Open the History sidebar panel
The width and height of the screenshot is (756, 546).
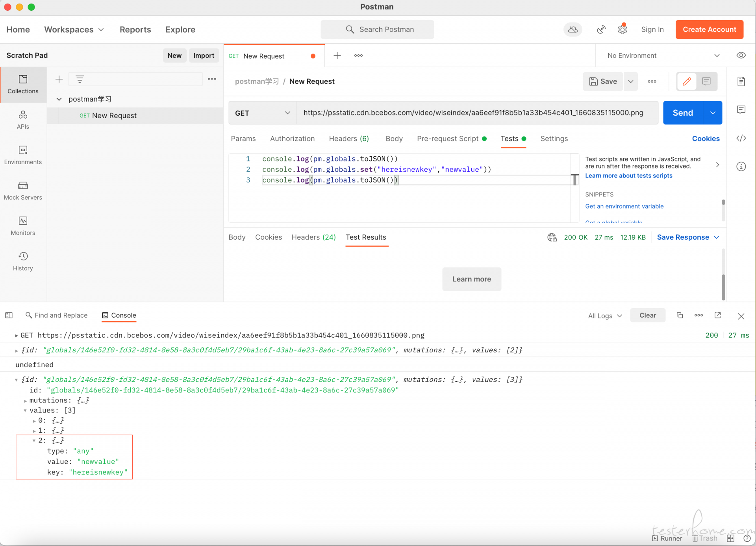coord(23,262)
